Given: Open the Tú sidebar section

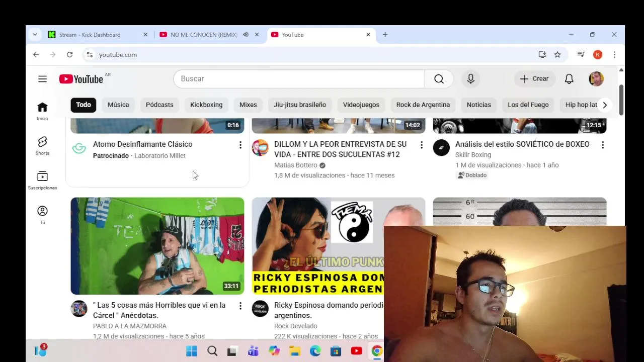Looking at the screenshot, I should click(x=42, y=215).
